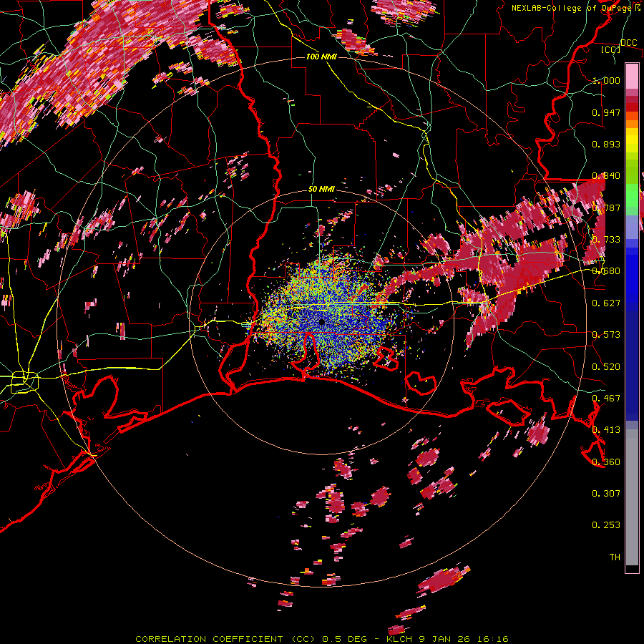The image size is (644, 644).
Task: Select the 0.413 scale value
Action: click(606, 430)
